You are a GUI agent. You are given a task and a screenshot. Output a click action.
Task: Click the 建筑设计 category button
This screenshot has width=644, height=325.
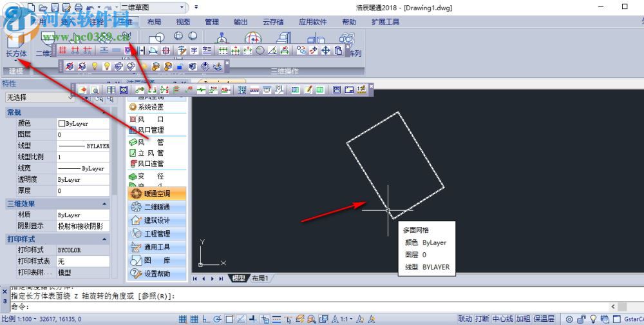click(x=157, y=221)
